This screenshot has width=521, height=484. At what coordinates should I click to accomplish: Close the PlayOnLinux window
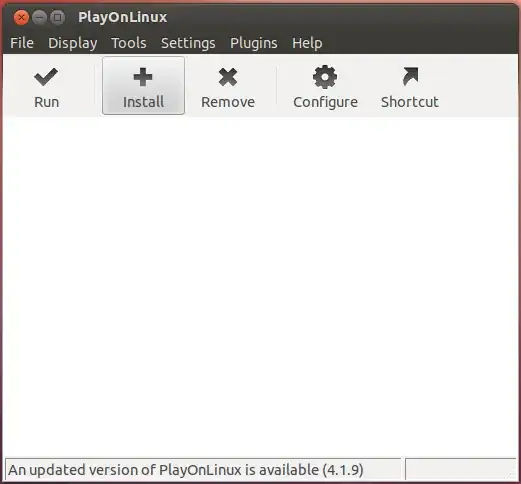(21, 17)
